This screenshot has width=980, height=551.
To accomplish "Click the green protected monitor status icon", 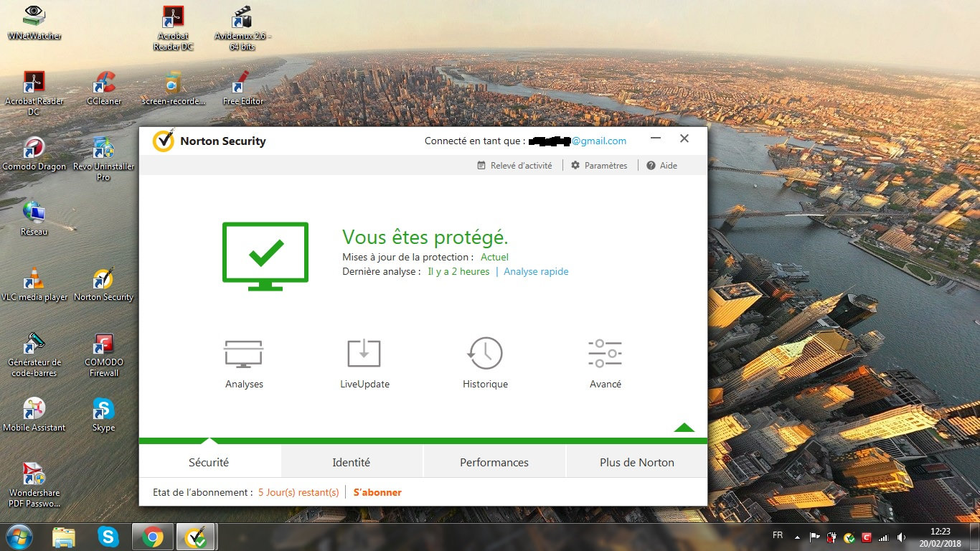I will tap(265, 256).
